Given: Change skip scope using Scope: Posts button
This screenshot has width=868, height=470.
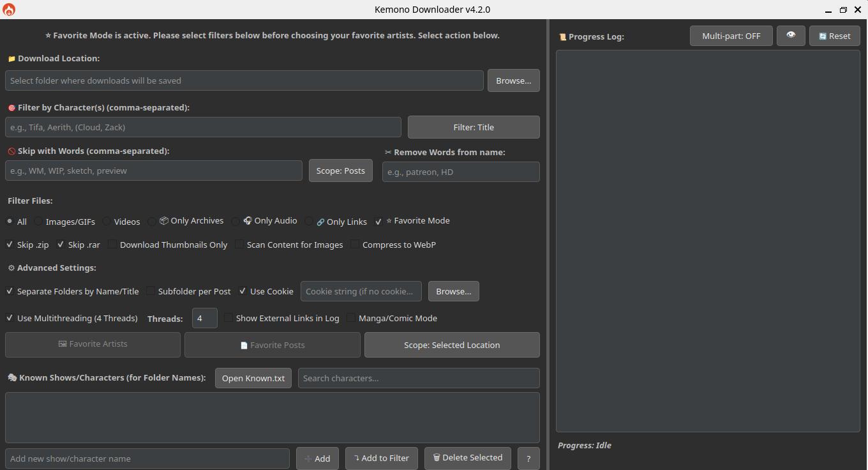Looking at the screenshot, I should pyautogui.click(x=340, y=170).
